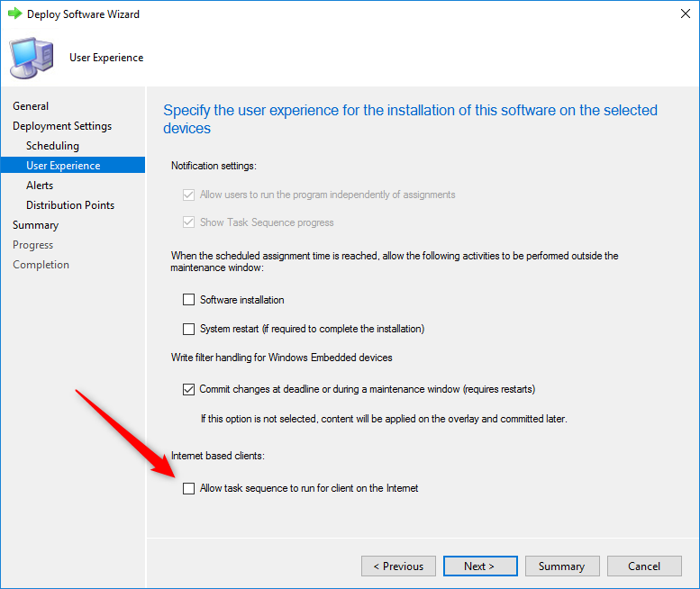Image resolution: width=700 pixels, height=589 pixels.
Task: Go to the General wizard page
Action: 31,106
